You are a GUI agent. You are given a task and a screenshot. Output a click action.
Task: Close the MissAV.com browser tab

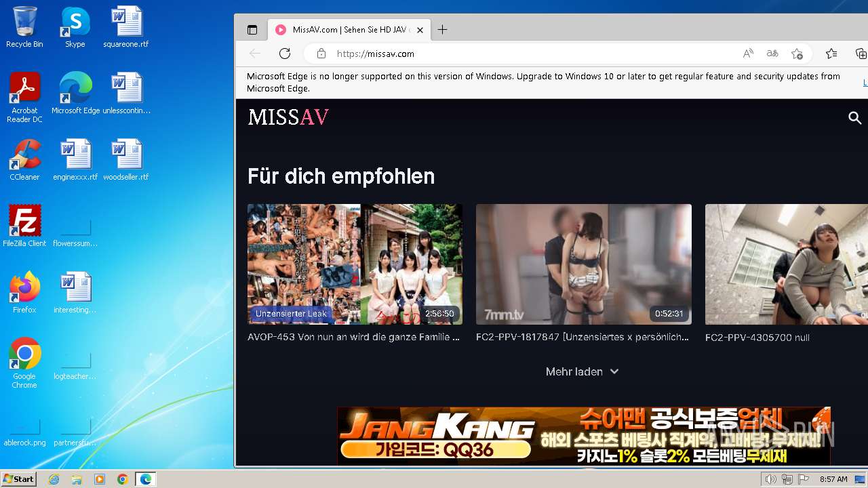pyautogui.click(x=420, y=30)
